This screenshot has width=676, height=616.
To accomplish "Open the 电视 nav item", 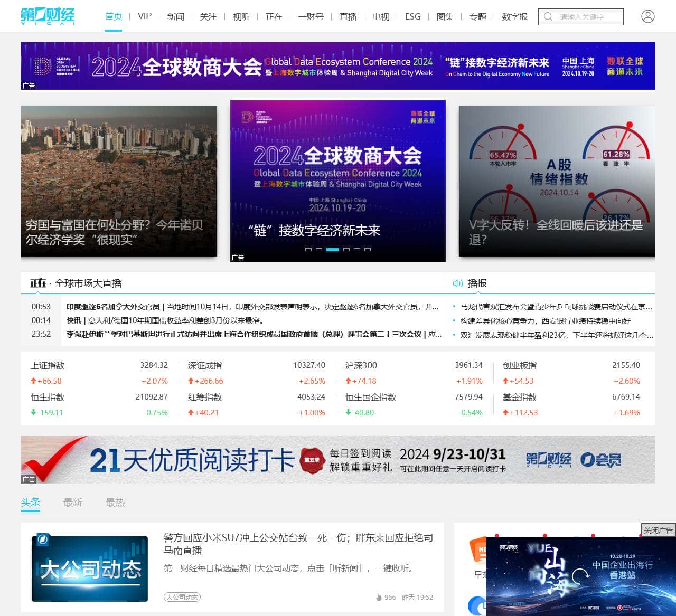I will 381,16.
